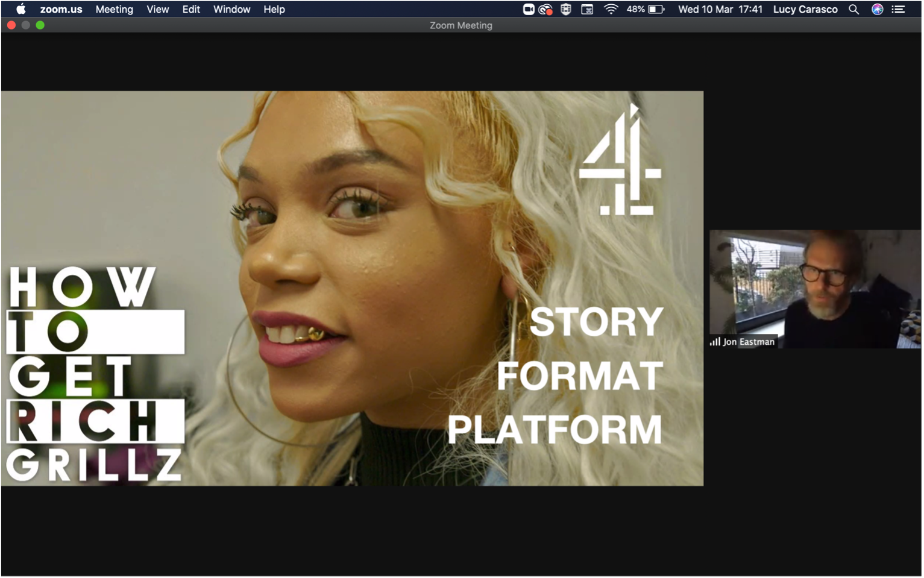Click the PLATFORM text on the slide
Screen dimensions: 924x578
(x=555, y=429)
